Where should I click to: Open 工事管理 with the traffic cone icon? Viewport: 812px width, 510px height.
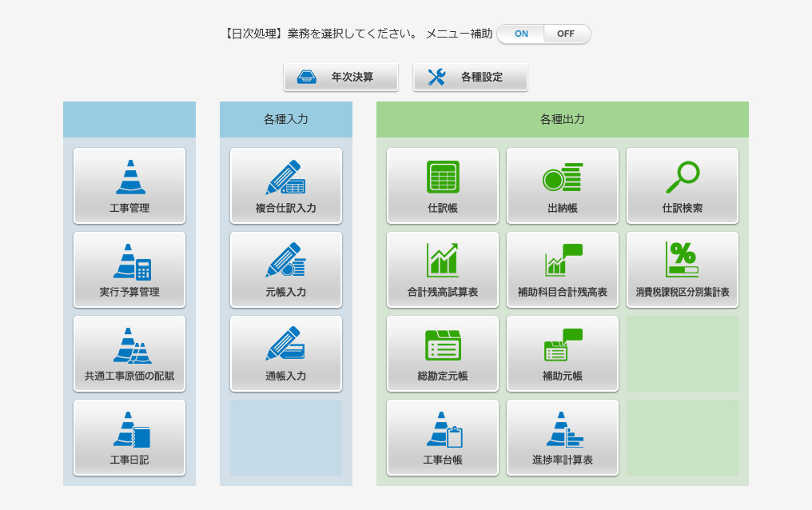coord(129,186)
